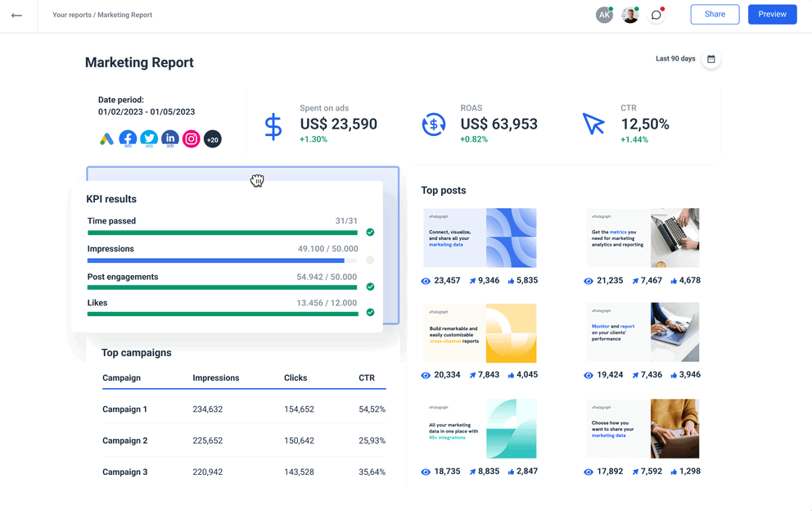Open the calendar date picker icon
Screen dimensions: 812x511
711,59
